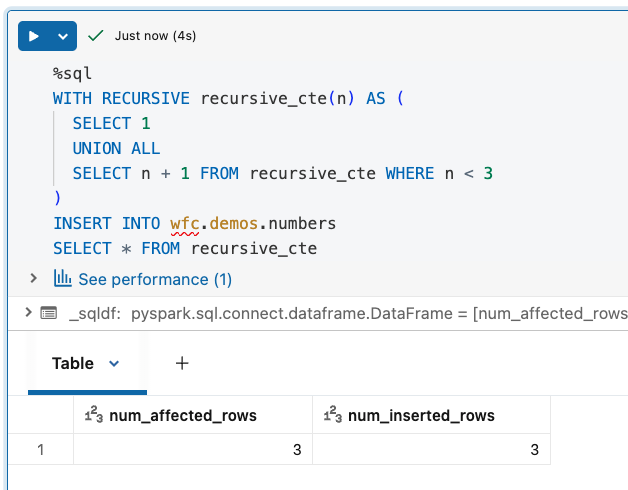Open the run options dropdown arrow
The width and height of the screenshot is (628, 490).
point(63,36)
